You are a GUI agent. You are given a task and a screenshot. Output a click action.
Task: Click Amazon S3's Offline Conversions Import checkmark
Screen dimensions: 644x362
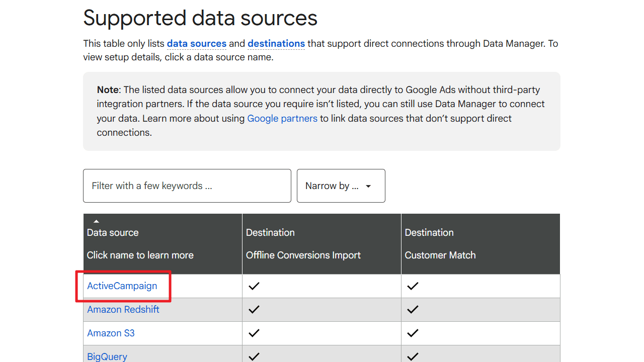click(x=254, y=333)
